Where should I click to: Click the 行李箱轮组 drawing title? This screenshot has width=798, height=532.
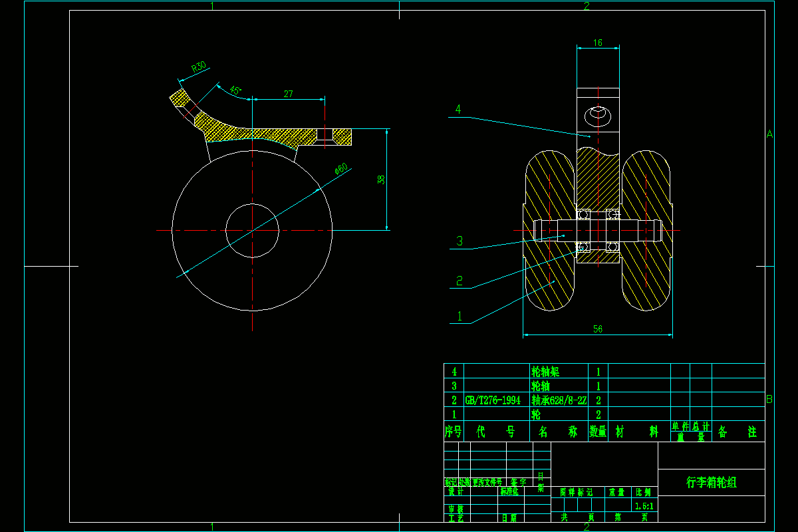(x=712, y=483)
